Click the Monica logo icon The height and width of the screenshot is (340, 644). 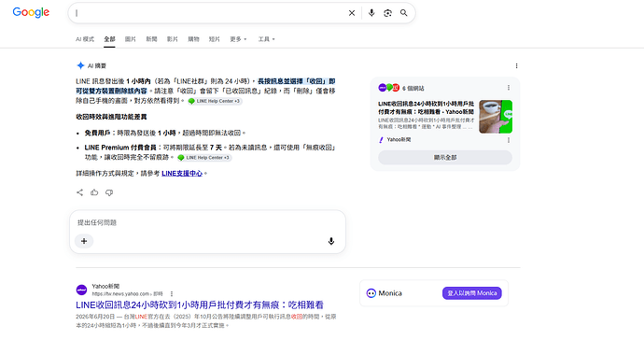point(371,293)
